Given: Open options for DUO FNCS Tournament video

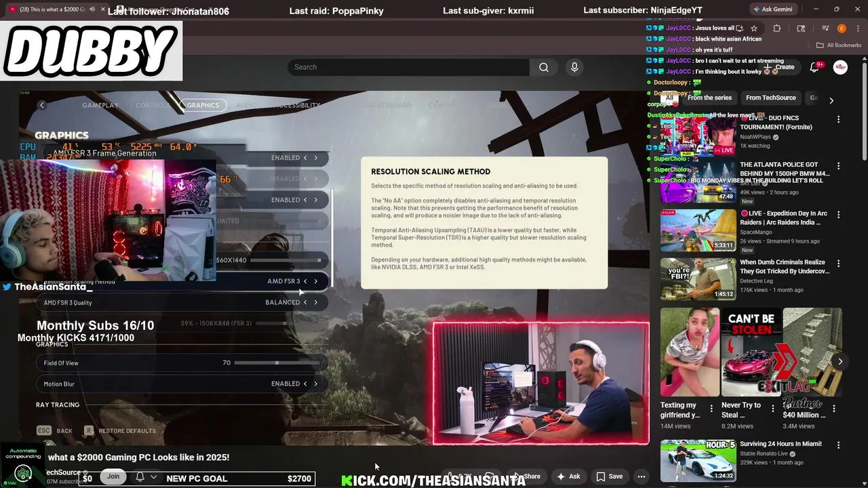Looking at the screenshot, I should (x=838, y=119).
